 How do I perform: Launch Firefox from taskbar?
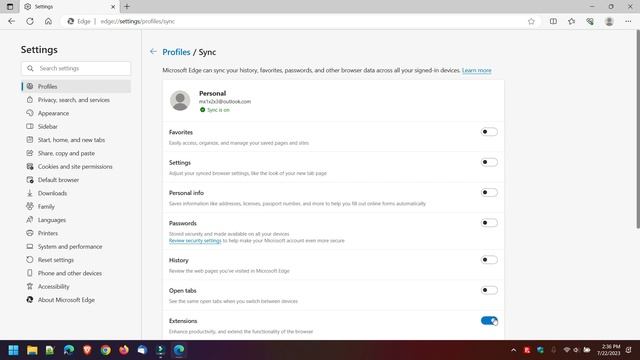[124, 350]
